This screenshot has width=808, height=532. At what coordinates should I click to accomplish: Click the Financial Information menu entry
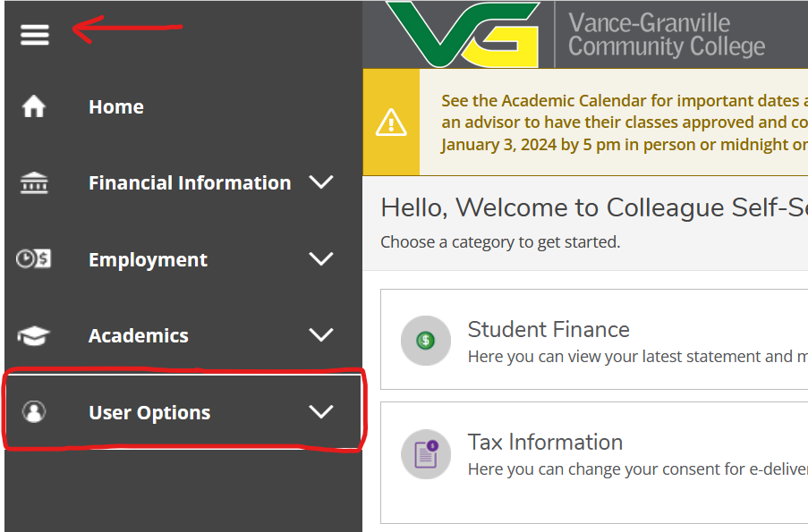pyautogui.click(x=189, y=182)
